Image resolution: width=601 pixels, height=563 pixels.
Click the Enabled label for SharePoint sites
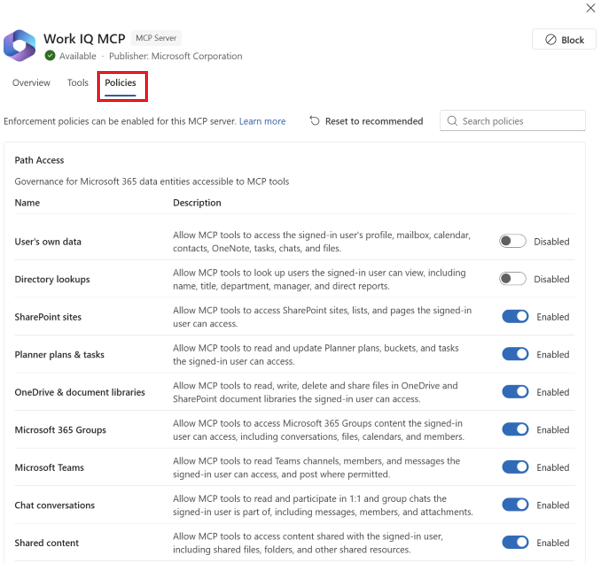pyautogui.click(x=553, y=317)
